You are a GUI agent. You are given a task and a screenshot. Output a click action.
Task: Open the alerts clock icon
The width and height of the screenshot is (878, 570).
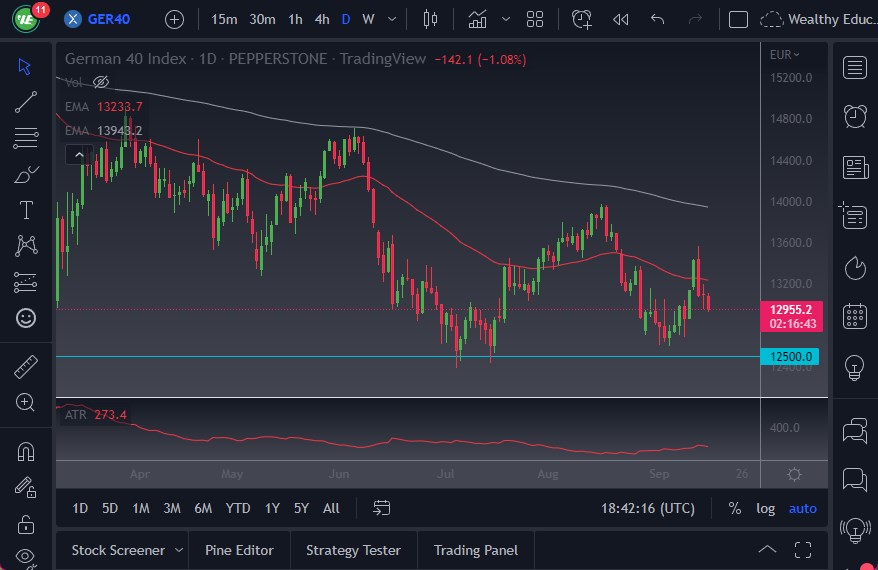[x=855, y=116]
